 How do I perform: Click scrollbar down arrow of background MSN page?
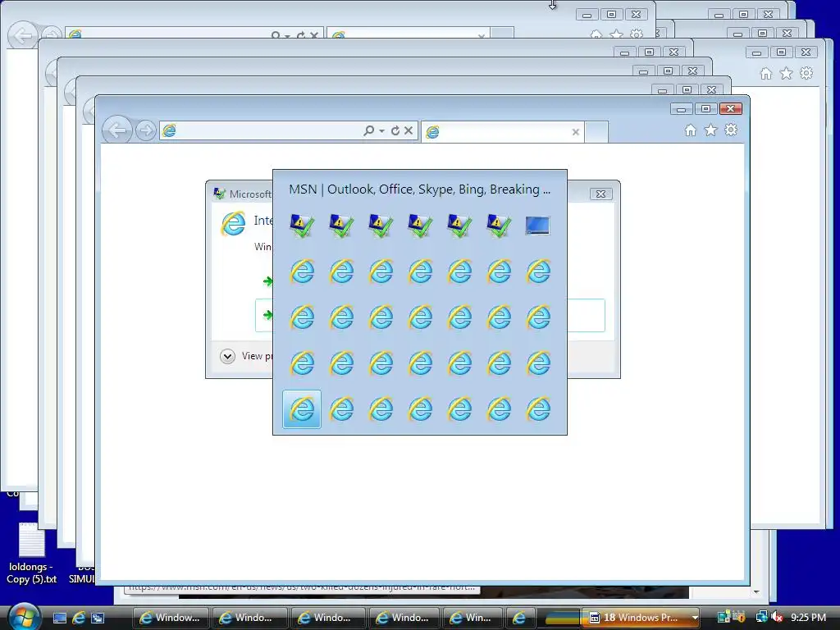click(x=756, y=592)
